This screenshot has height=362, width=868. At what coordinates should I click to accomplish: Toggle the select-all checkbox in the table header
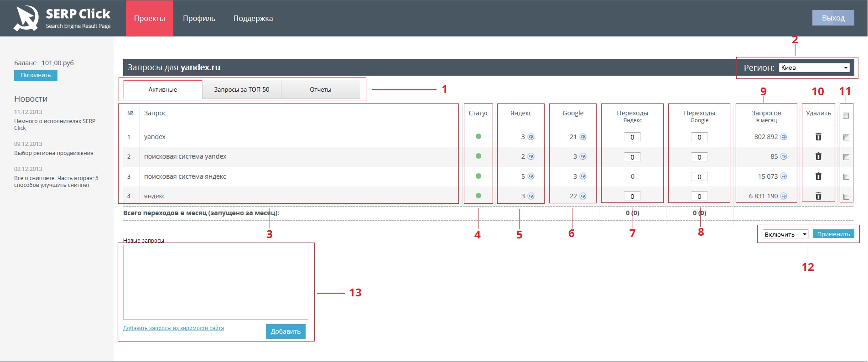[846, 116]
